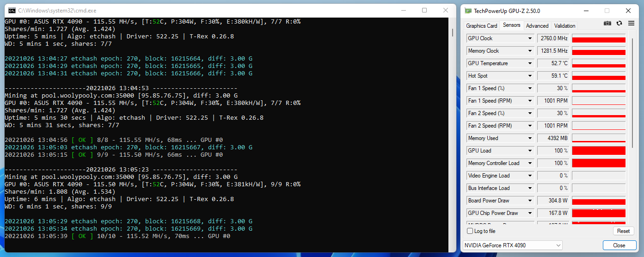644x257 pixels.
Task: Click the GPU-Z title bar app icon
Action: [469, 11]
